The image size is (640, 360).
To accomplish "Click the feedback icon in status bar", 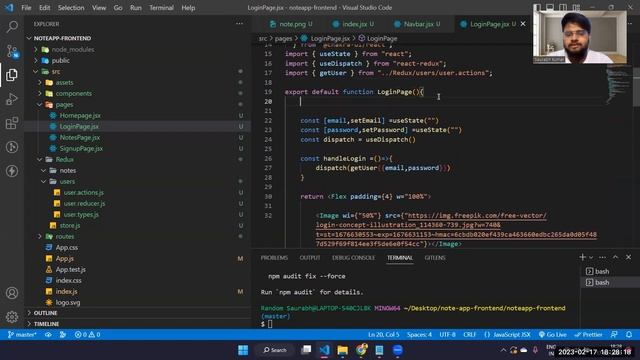I will click(x=614, y=335).
